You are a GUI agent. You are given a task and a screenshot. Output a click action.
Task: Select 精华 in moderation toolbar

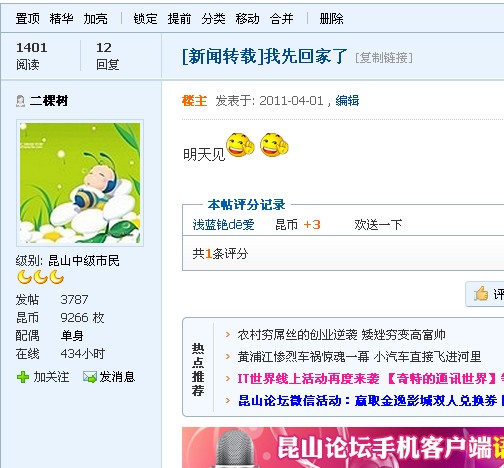[62, 19]
